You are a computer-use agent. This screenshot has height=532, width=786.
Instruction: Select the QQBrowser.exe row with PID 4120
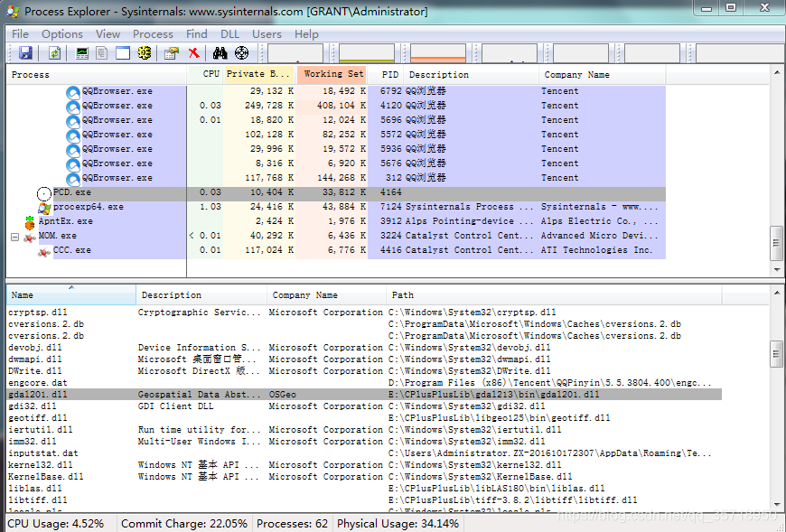click(x=336, y=106)
